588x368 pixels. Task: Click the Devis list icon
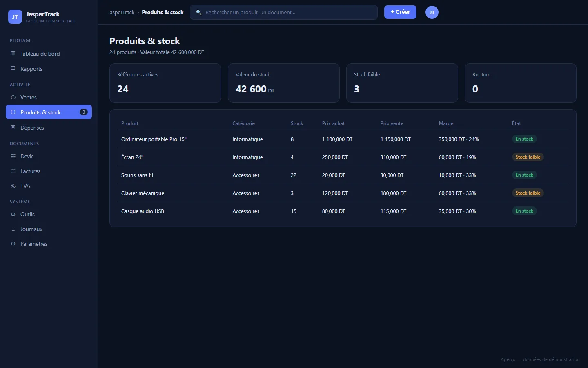pyautogui.click(x=13, y=156)
